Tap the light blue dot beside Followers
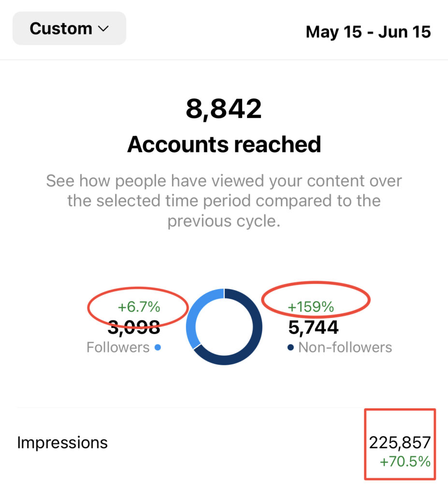 click(158, 348)
